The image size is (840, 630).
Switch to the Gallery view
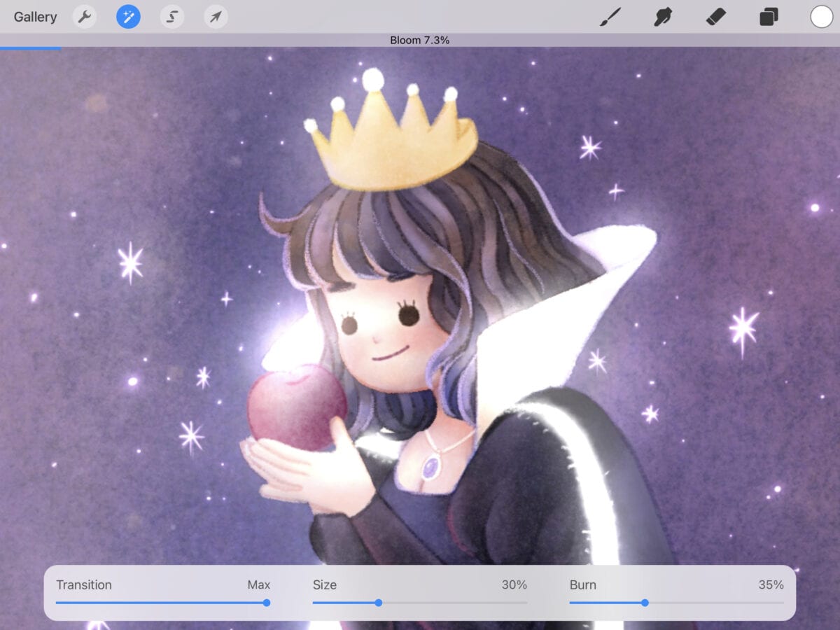[x=35, y=16]
